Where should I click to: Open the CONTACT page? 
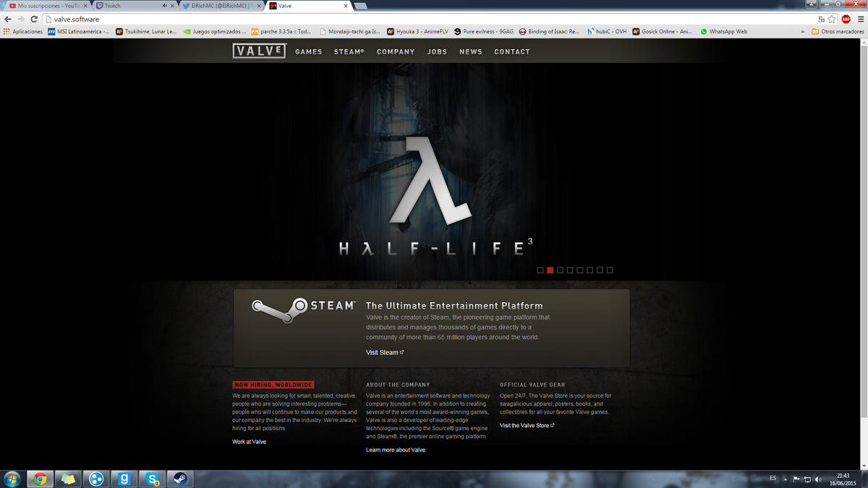(x=512, y=52)
